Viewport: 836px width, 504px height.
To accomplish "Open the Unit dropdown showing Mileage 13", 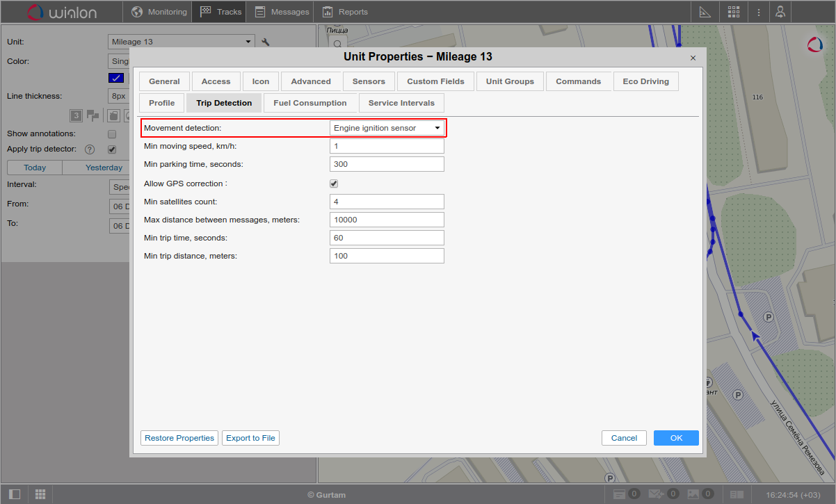I will click(182, 42).
